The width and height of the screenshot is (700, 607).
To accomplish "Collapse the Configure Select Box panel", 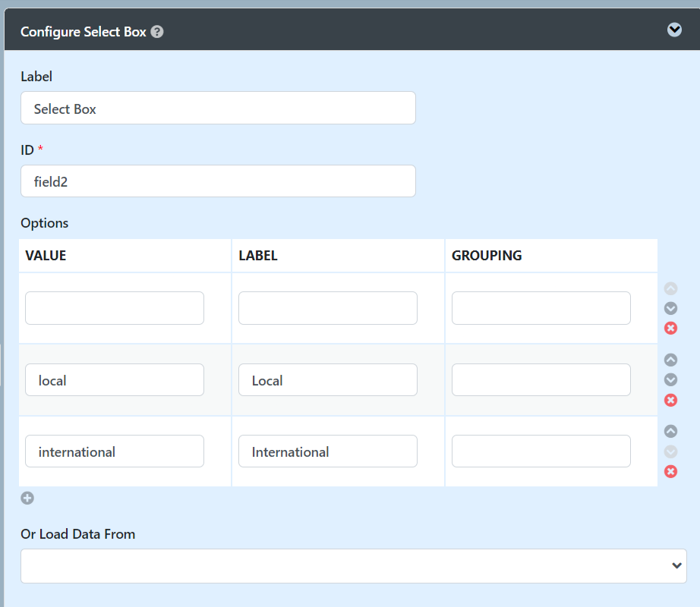I will click(x=674, y=30).
